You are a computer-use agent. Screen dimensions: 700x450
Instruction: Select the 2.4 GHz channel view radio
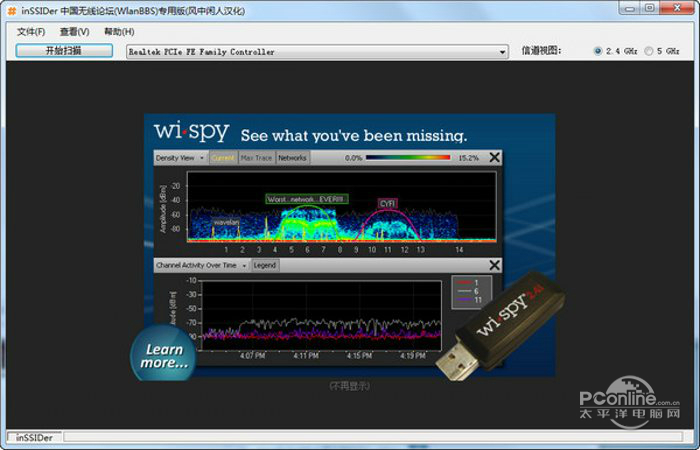(x=598, y=51)
